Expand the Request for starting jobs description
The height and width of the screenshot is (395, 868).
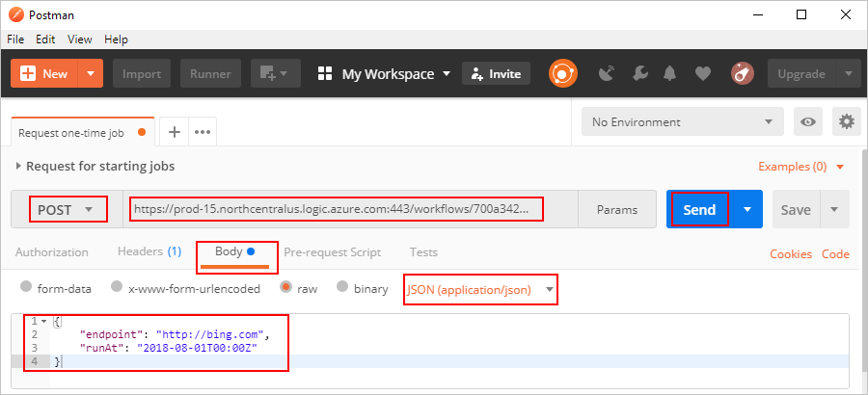[19, 166]
